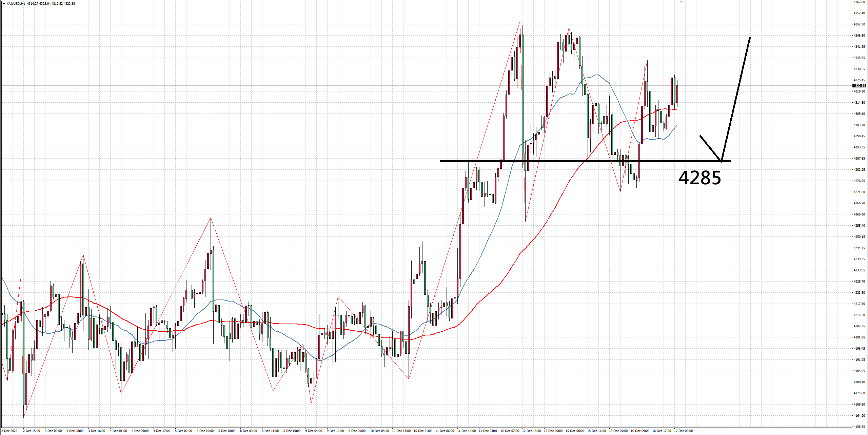The image size is (868, 435).
Task: Click the grey chart shift triangle marker
Action: click(681, 1)
